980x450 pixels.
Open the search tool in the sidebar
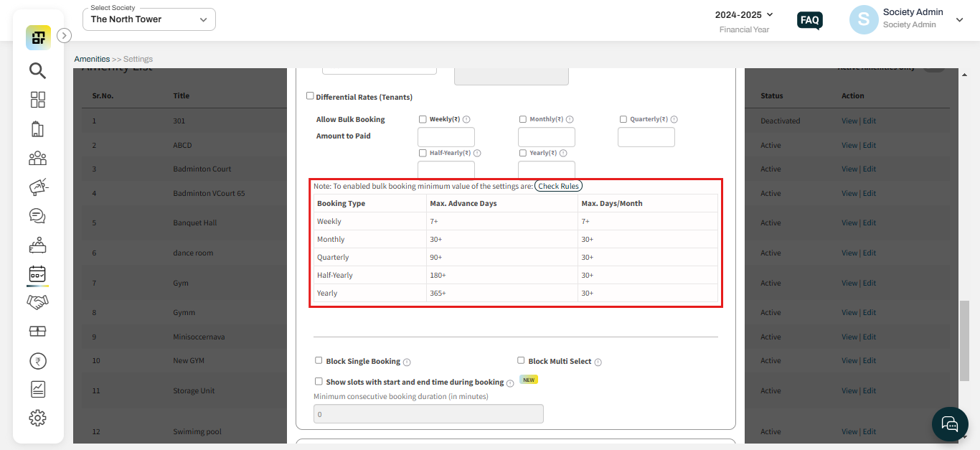tap(37, 70)
